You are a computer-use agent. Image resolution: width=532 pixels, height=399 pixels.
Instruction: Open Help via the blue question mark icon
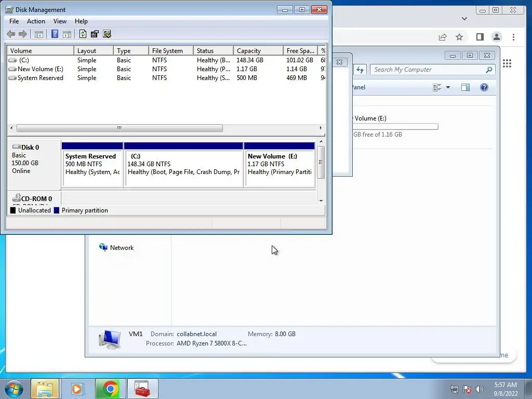point(55,34)
